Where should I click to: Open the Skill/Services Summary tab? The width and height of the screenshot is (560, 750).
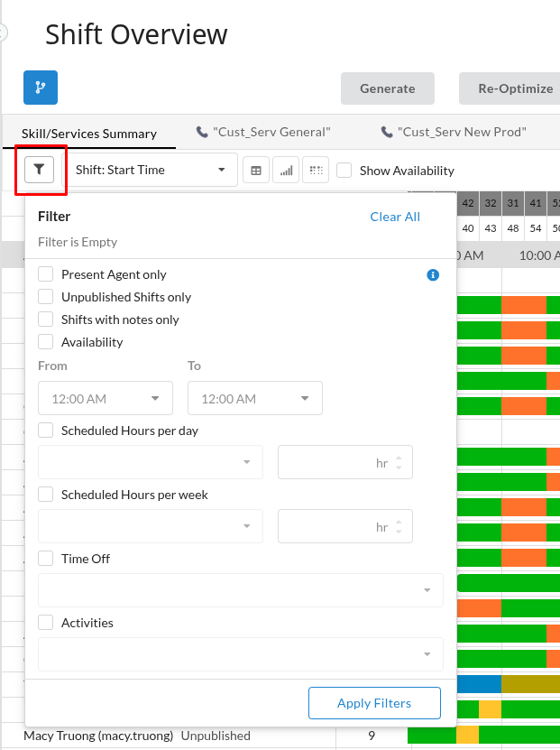(89, 133)
